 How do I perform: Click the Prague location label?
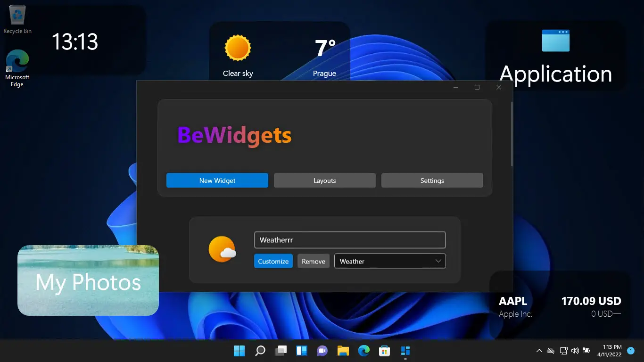coord(324,74)
